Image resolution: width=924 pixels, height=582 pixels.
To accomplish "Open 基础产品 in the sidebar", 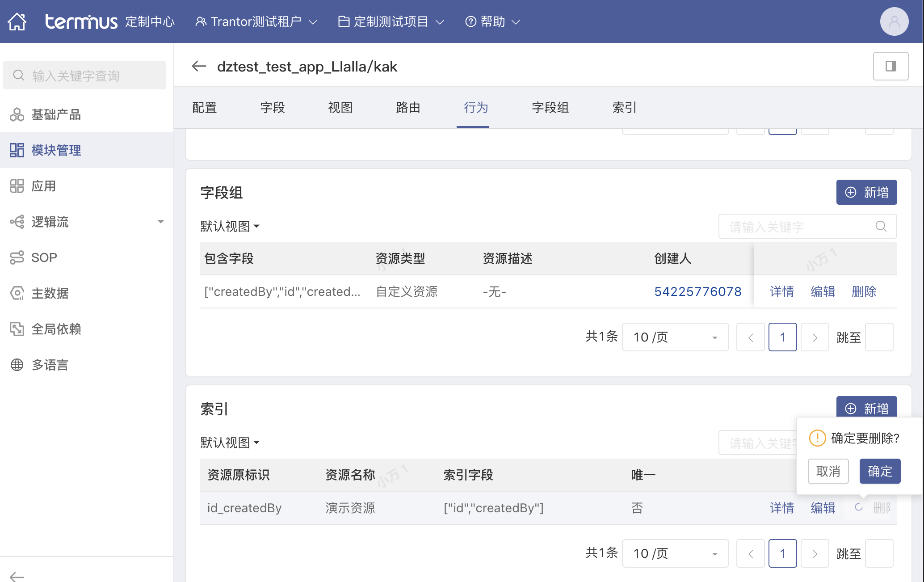I will pos(87,114).
